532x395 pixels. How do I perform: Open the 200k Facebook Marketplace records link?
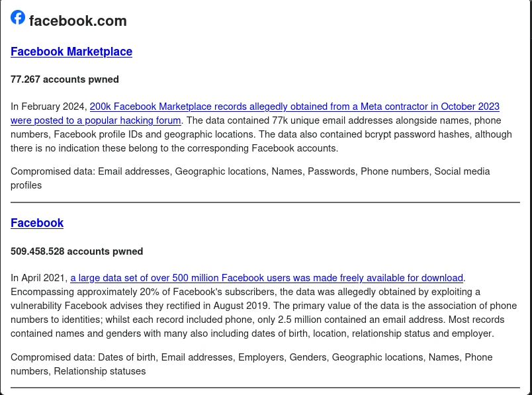(x=294, y=107)
